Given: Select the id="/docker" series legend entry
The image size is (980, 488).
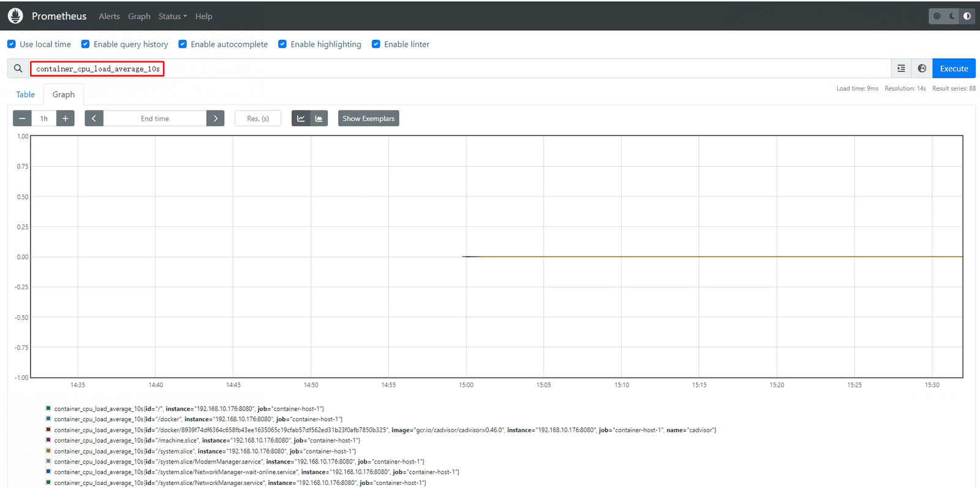Looking at the screenshot, I should (x=198, y=419).
